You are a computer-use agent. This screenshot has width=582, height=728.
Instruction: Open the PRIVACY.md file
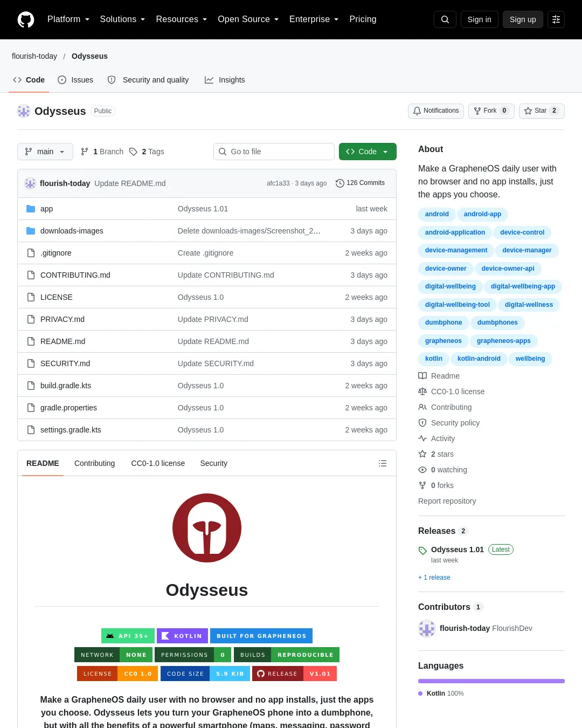(x=63, y=319)
